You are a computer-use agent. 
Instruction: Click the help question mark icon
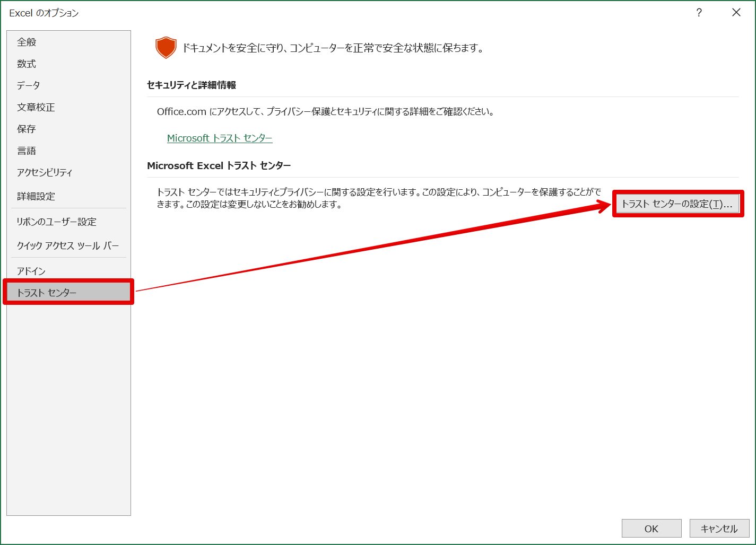[x=699, y=13]
